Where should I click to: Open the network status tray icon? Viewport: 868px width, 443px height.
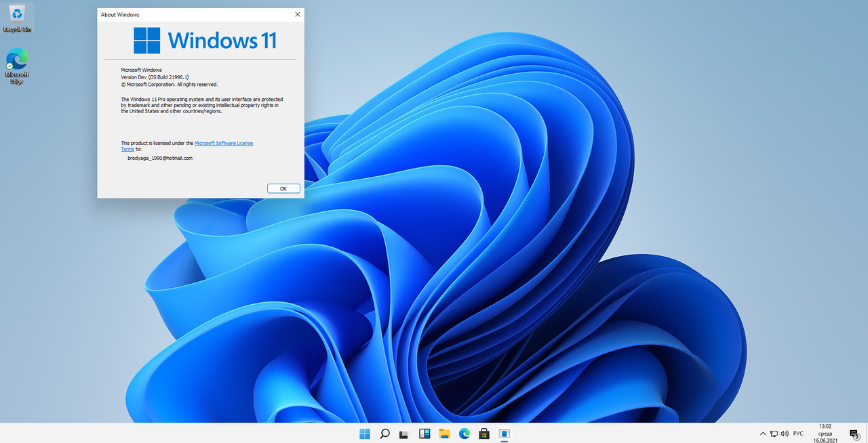tap(774, 434)
